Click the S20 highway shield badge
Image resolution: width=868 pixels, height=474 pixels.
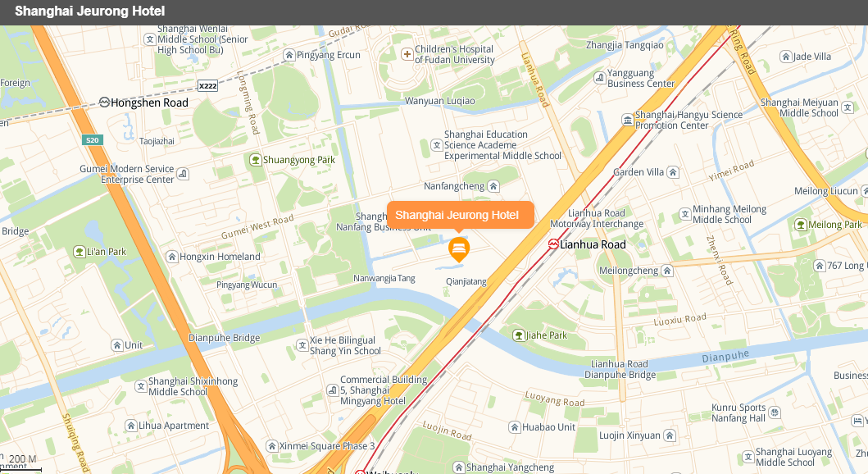[93, 140]
